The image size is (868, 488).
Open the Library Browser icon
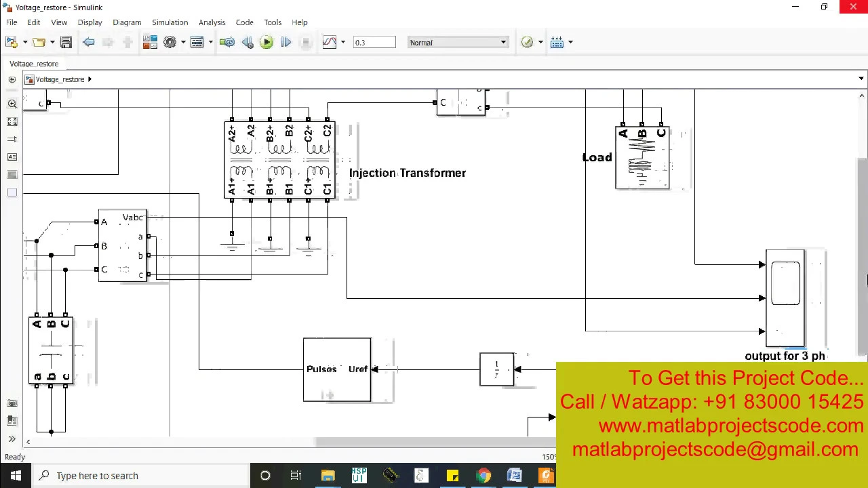(x=150, y=43)
